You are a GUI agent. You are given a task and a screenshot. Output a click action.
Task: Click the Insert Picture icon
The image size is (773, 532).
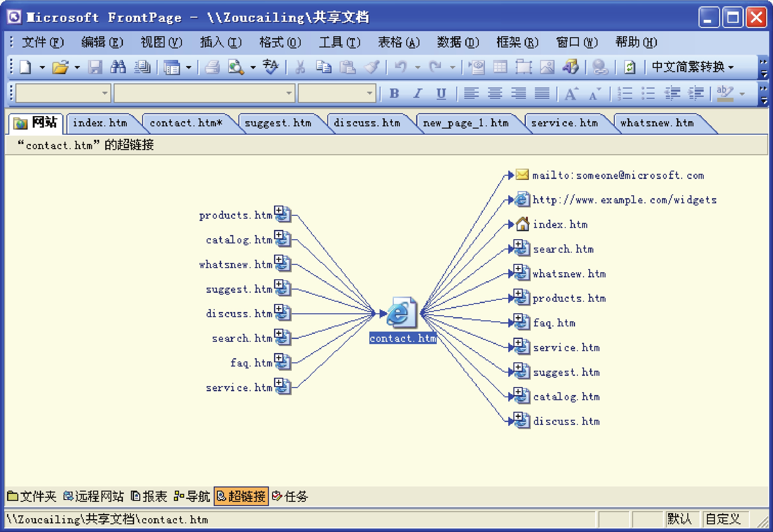pos(547,67)
